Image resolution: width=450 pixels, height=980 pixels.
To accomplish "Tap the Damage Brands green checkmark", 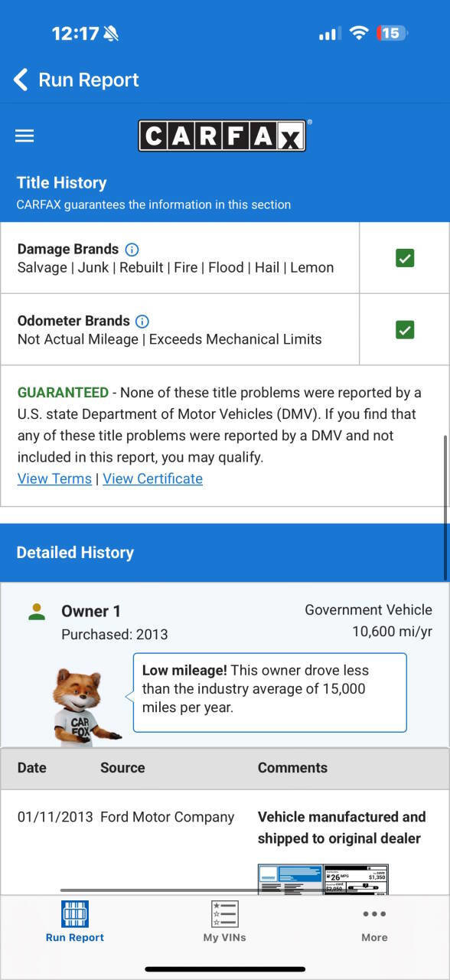I will click(x=404, y=258).
